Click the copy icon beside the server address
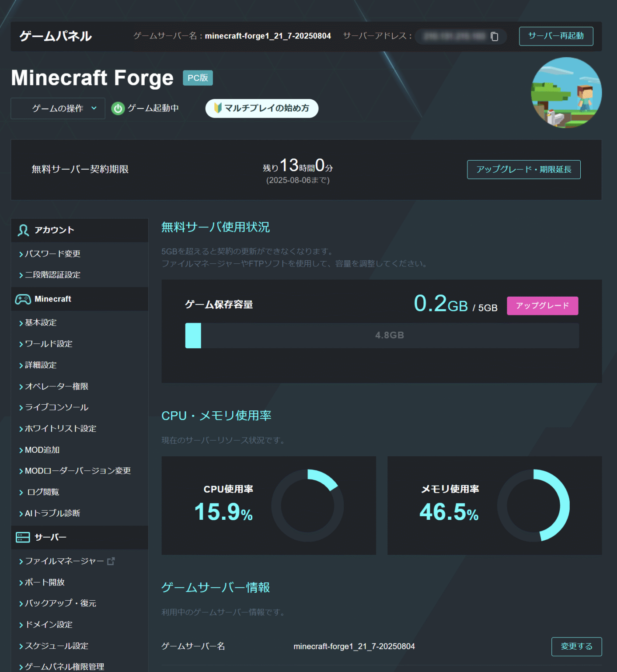The width and height of the screenshot is (617, 672). 495,37
